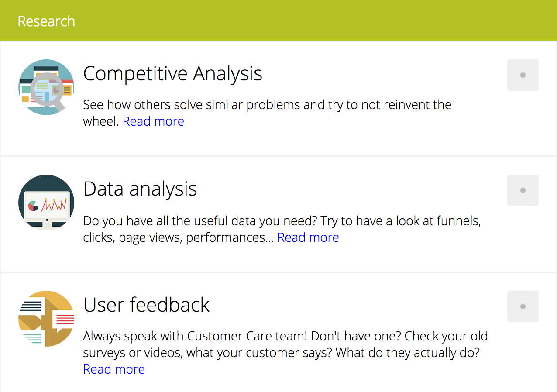Click the User feedback heading
Screen dimensions: 557x392
point(147,305)
